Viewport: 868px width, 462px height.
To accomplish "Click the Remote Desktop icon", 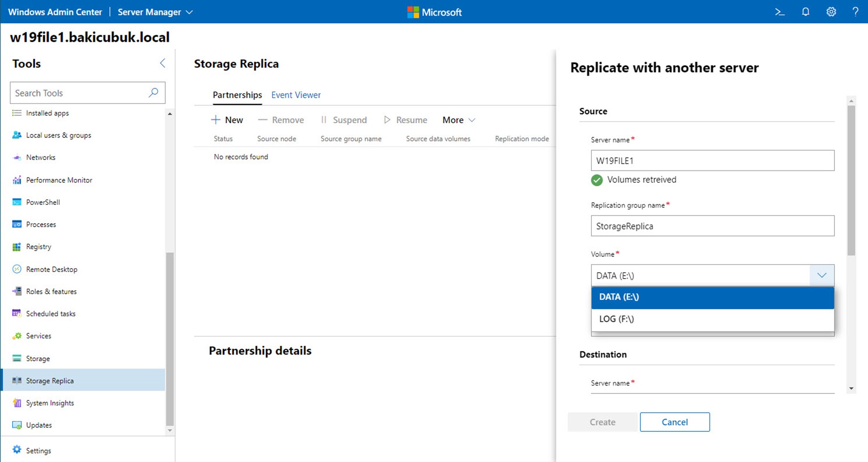I will point(17,269).
